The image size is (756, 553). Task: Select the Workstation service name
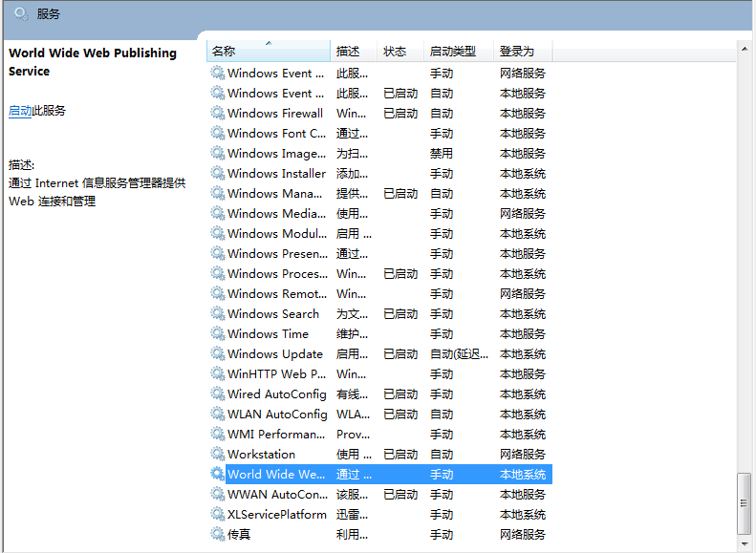pyautogui.click(x=261, y=455)
